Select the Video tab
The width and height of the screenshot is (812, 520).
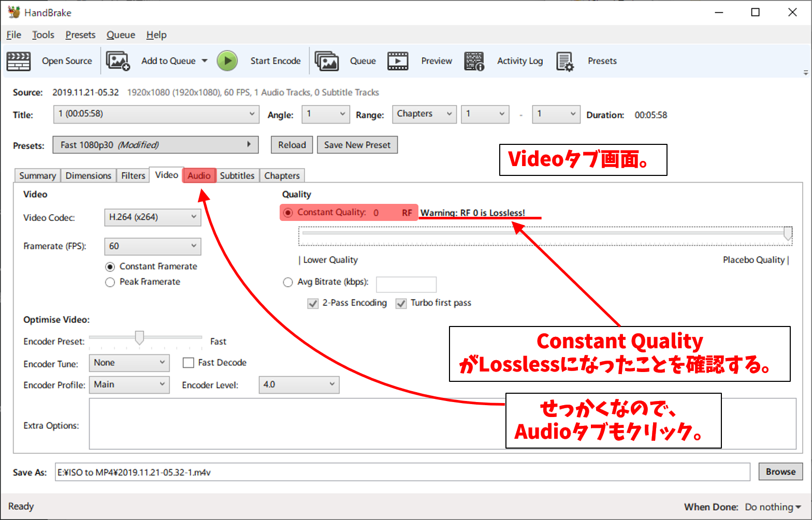(x=166, y=175)
